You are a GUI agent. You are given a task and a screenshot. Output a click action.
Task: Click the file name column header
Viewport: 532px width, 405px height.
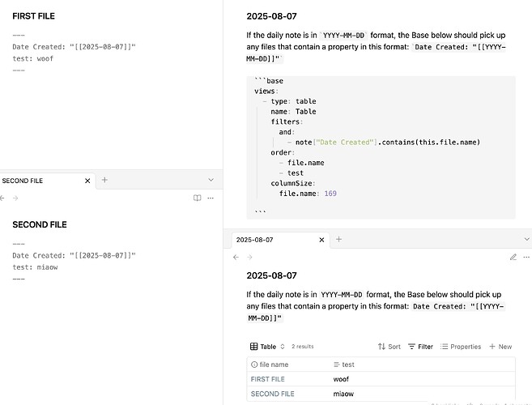click(x=274, y=364)
